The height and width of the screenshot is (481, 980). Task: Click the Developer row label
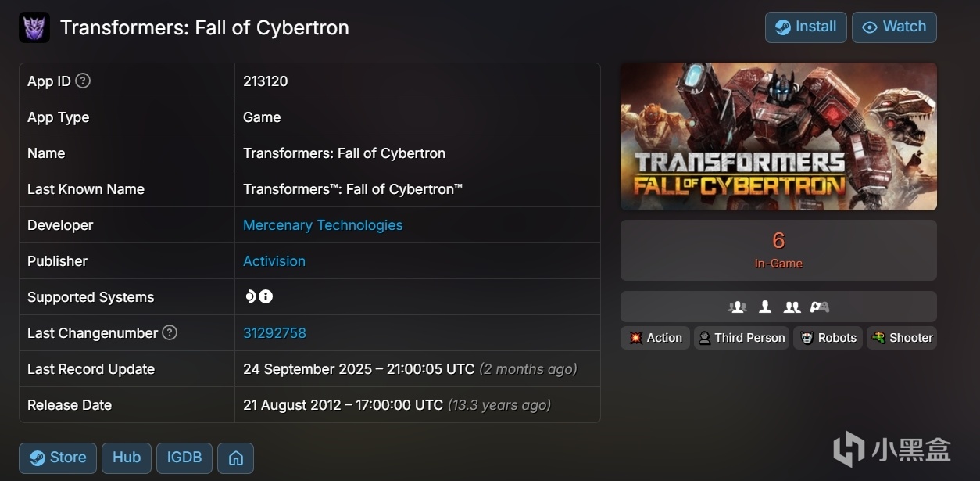point(60,225)
